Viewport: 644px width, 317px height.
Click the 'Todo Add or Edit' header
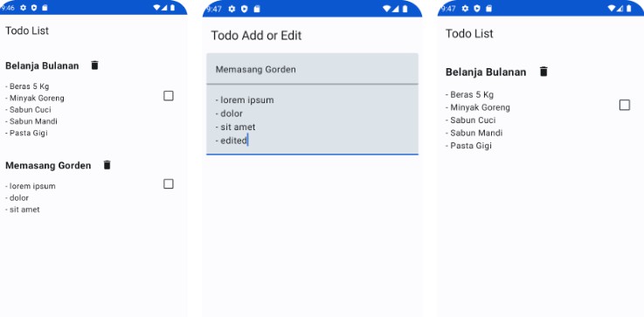pos(256,36)
